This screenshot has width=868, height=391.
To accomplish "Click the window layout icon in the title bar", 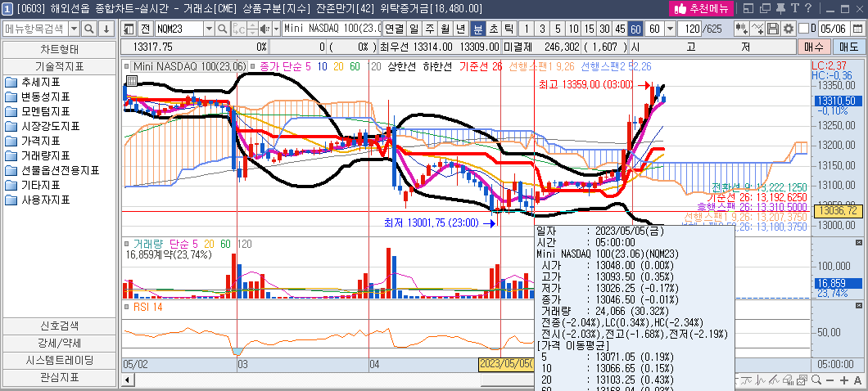I will pyautogui.click(x=748, y=8).
